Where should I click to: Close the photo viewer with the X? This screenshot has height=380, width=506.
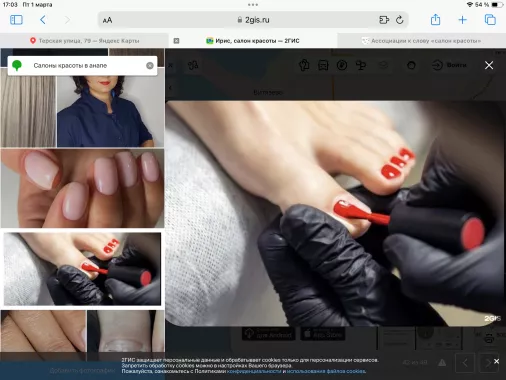pyautogui.click(x=489, y=65)
